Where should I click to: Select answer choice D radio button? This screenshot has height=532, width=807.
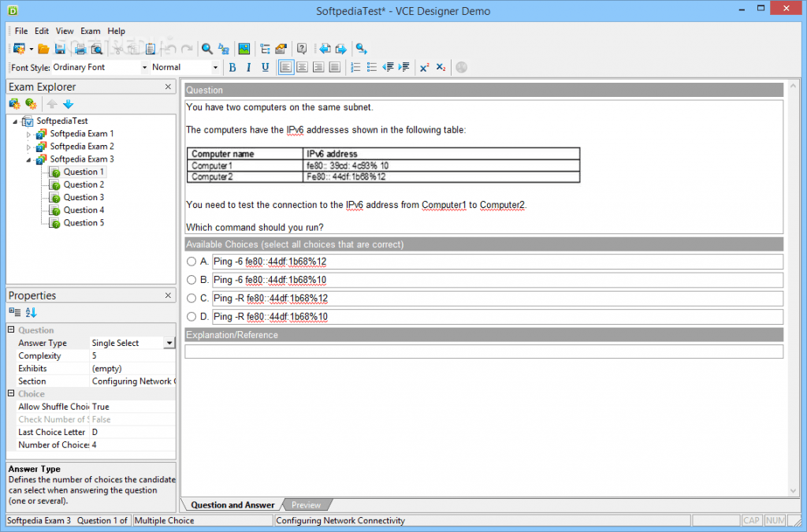(x=192, y=316)
